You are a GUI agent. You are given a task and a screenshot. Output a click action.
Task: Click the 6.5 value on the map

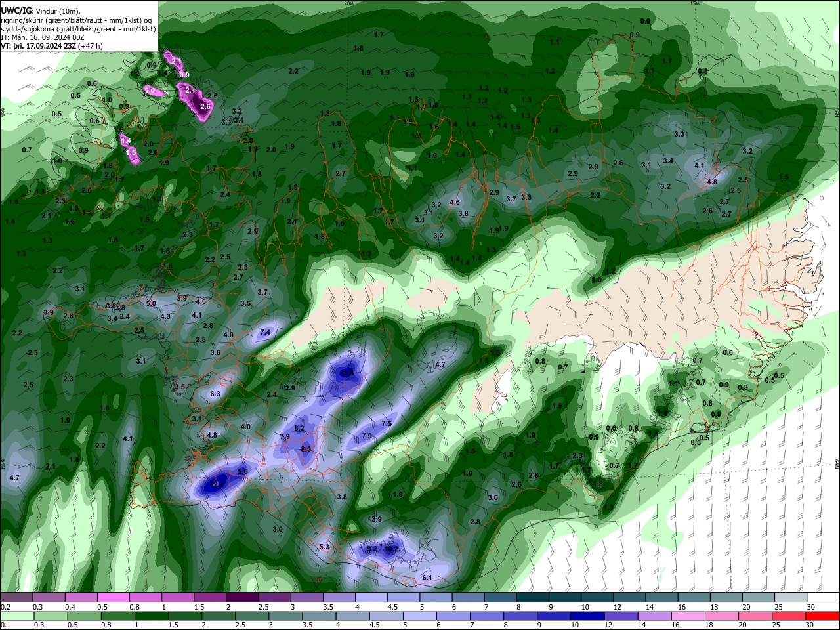tap(306, 449)
